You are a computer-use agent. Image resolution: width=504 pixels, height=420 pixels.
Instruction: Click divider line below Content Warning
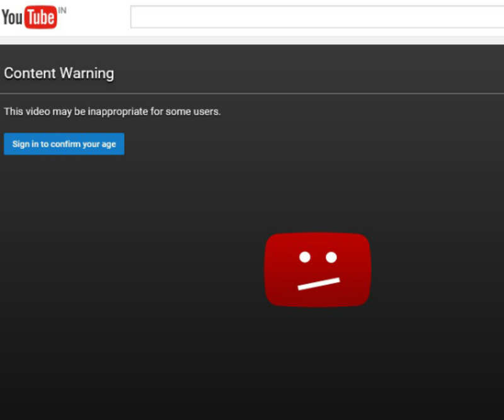tap(252, 93)
